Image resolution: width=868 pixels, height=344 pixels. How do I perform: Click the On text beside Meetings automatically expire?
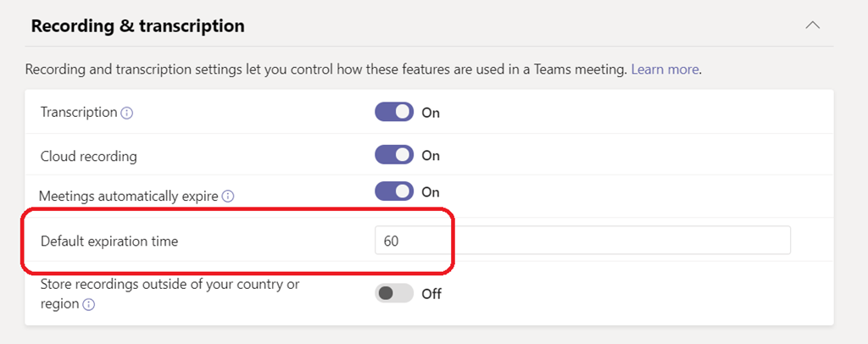tap(431, 192)
